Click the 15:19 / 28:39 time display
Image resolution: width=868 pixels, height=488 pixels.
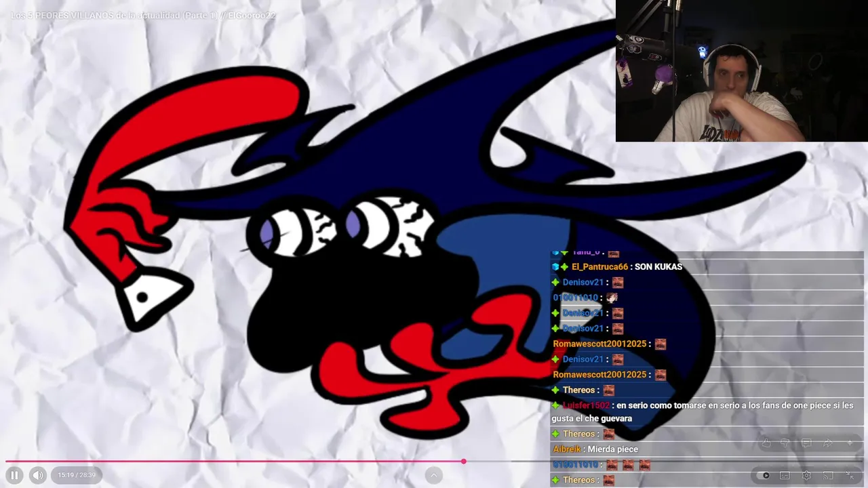(x=77, y=475)
